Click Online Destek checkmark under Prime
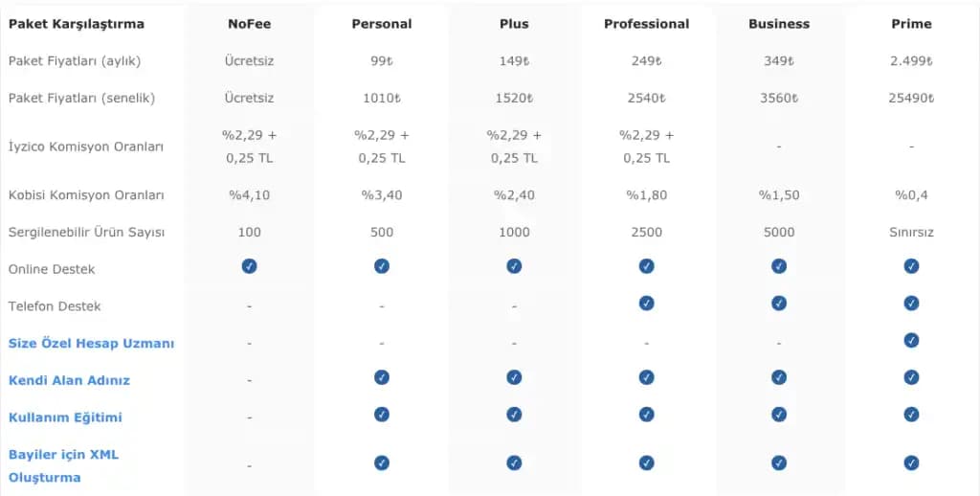This screenshot has height=496, width=980. [911, 266]
